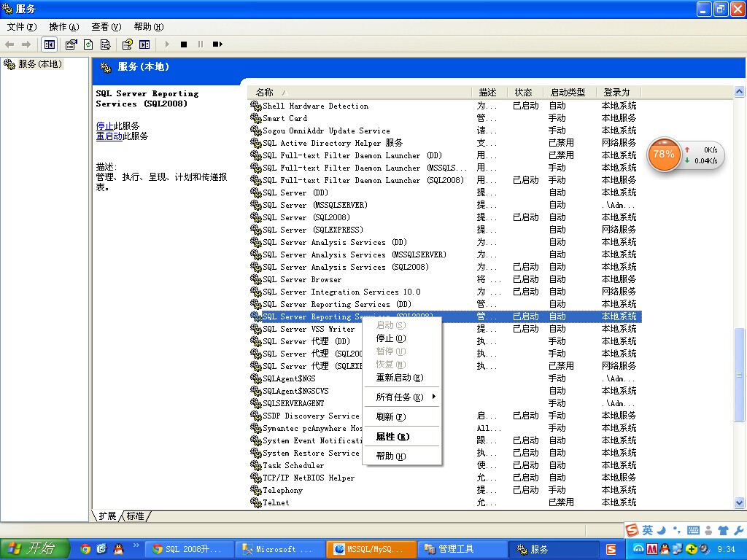Click the Stop Service toolbar icon
Screen dimensions: 747x560
[184, 44]
